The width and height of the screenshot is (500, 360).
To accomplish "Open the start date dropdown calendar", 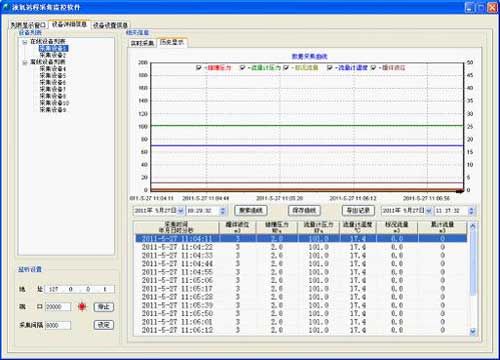I will 181,211.
